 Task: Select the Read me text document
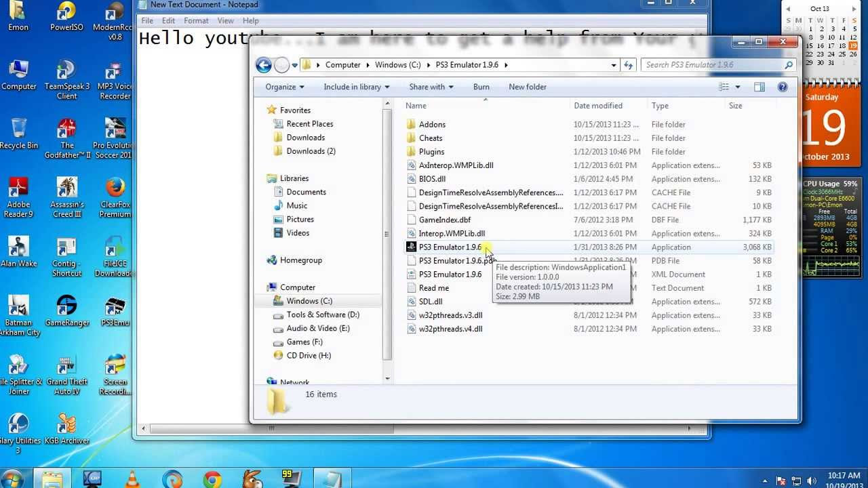[433, 288]
